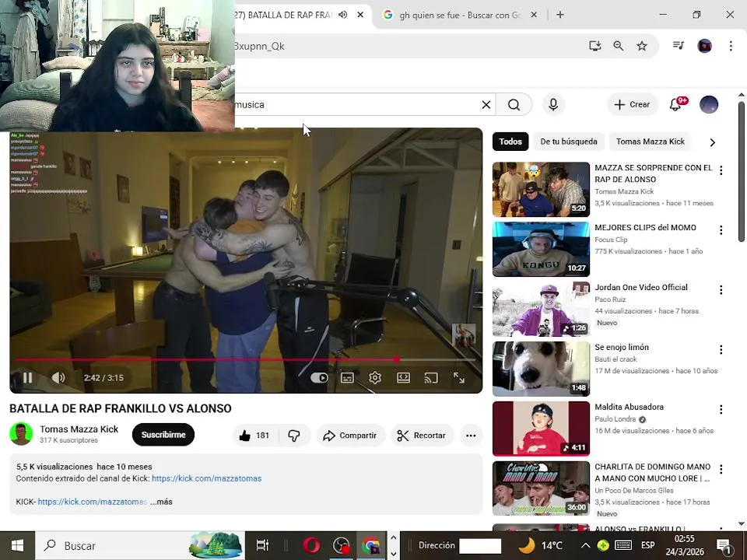Open YouTube notifications bell

(675, 104)
